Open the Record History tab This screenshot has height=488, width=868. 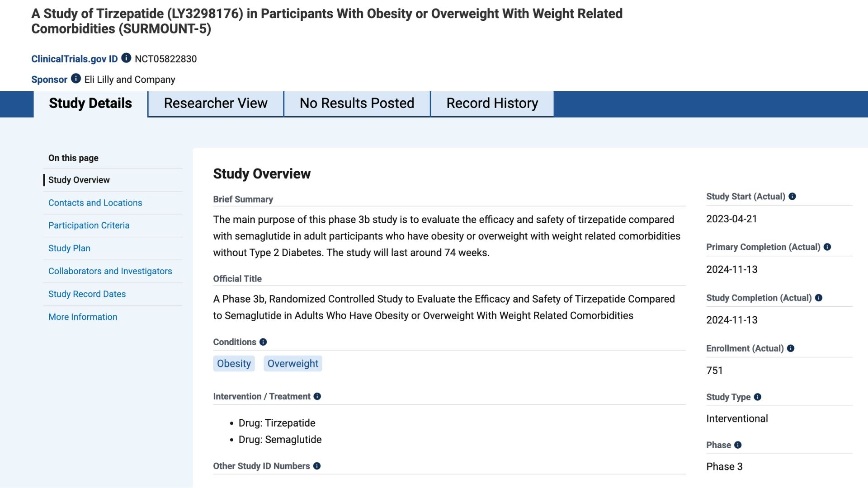492,103
